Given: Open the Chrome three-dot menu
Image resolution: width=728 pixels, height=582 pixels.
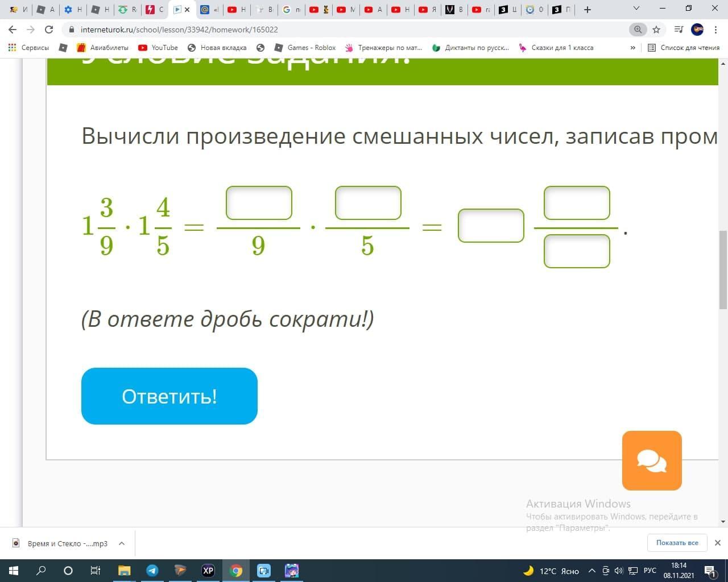Looking at the screenshot, I should 715,30.
